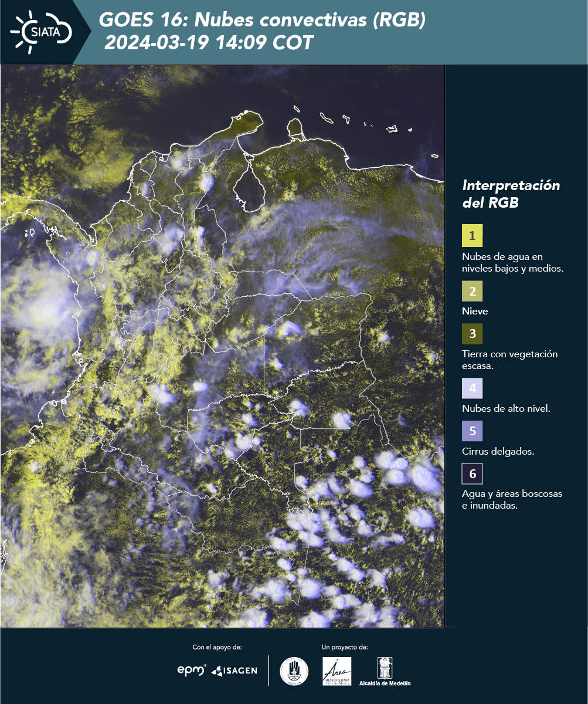Click 'Tierra con vegetación escasa.' label

(x=509, y=360)
